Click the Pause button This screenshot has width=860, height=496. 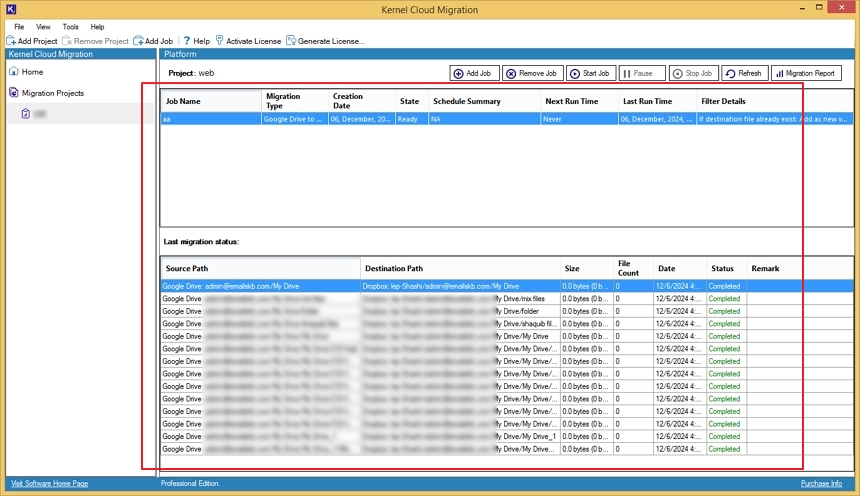point(642,73)
